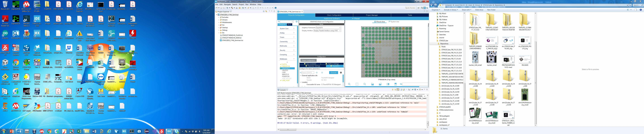Viewport: 644px width, 134px height.
Task: Click the gear icon beside category search
Action: tap(297, 21)
